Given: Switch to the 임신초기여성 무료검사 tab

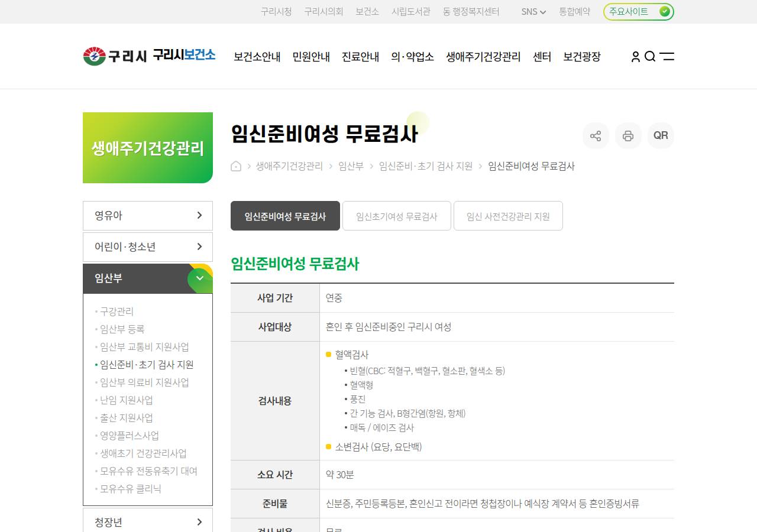Looking at the screenshot, I should [x=397, y=216].
